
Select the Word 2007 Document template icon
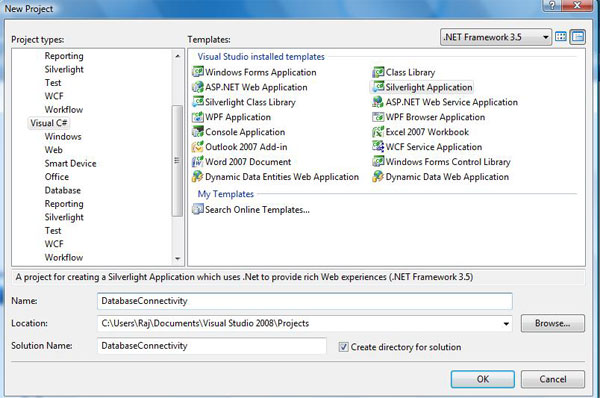click(x=197, y=161)
